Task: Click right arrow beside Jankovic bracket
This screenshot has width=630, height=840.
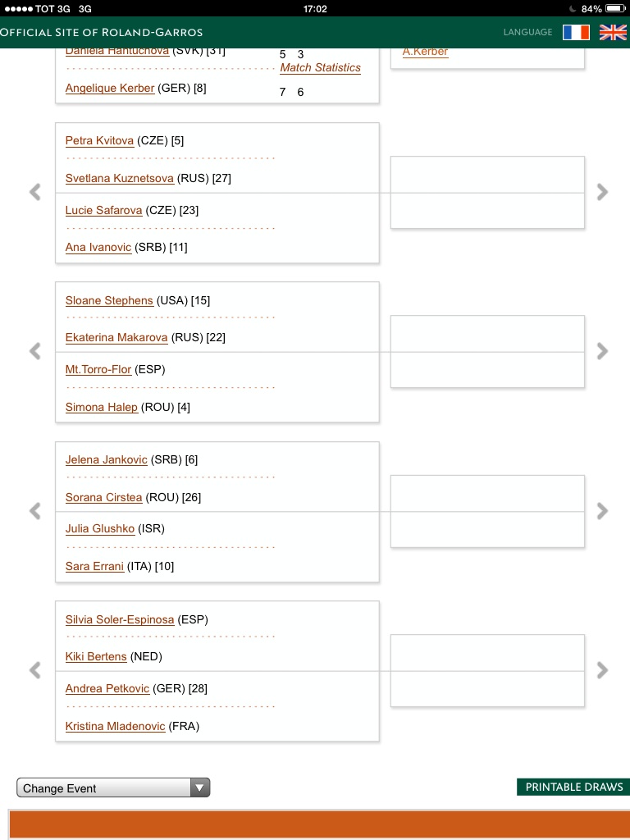Action: [x=603, y=511]
